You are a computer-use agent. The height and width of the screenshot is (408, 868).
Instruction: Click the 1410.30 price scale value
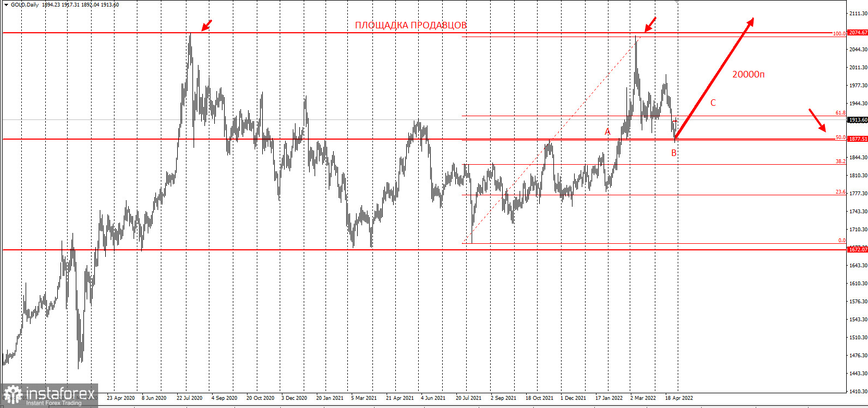(x=858, y=392)
